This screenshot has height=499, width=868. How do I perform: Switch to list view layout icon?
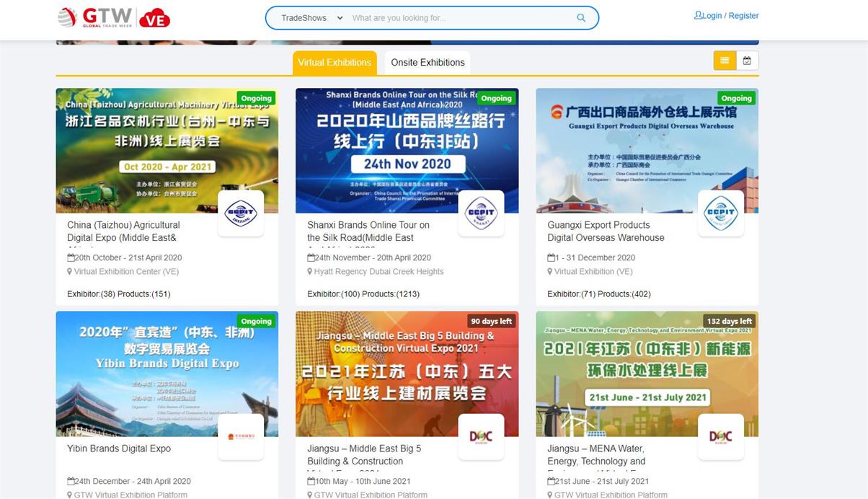(725, 61)
